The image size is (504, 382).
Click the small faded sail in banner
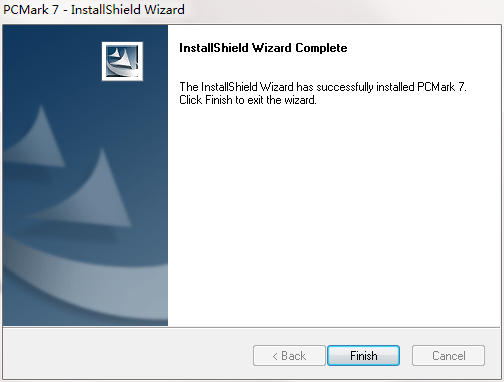(38, 140)
